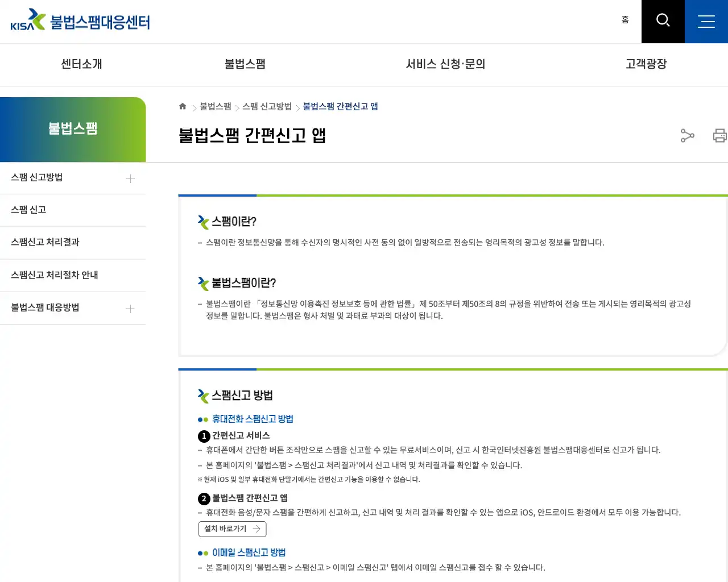
Task: Print the page via the printer icon
Action: point(719,136)
